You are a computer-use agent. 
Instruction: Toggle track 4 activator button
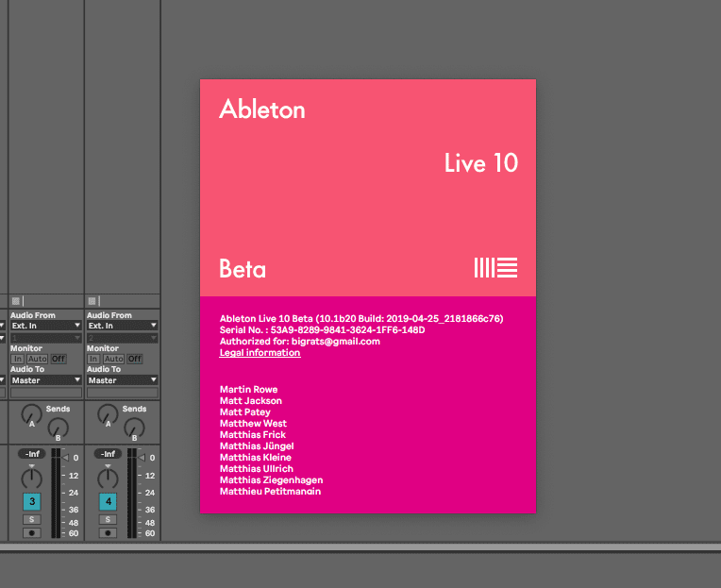(109, 501)
